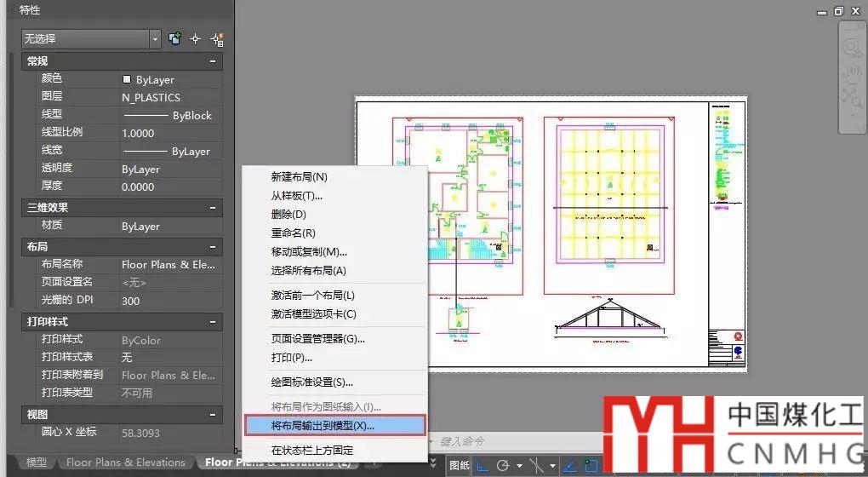The height and width of the screenshot is (477, 868).
Task: Select the Pan hand tool in navigation bar
Action: [x=852, y=73]
